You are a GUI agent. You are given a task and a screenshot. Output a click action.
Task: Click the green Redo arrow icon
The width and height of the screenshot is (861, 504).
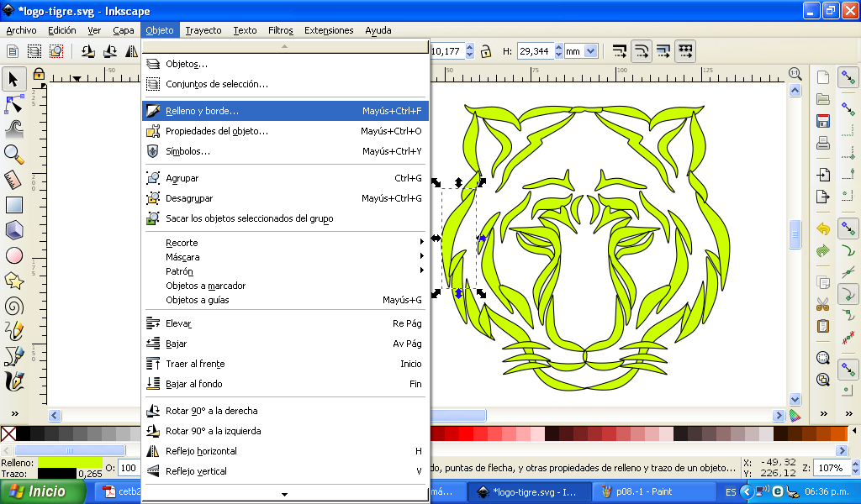822,250
